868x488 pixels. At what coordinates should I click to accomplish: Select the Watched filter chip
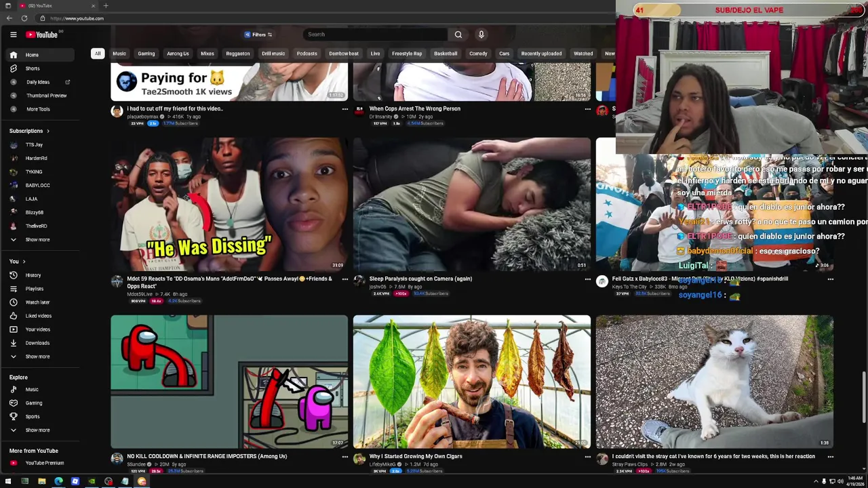click(583, 54)
